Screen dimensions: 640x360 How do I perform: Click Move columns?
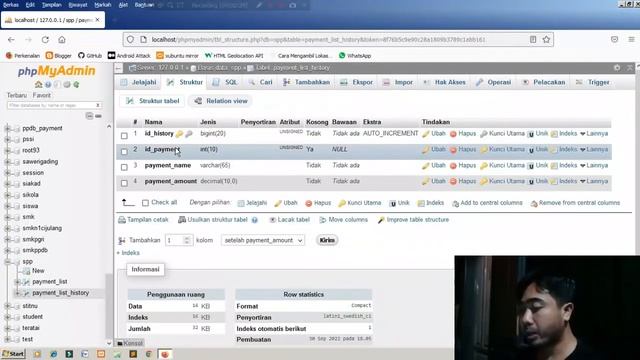344,220
